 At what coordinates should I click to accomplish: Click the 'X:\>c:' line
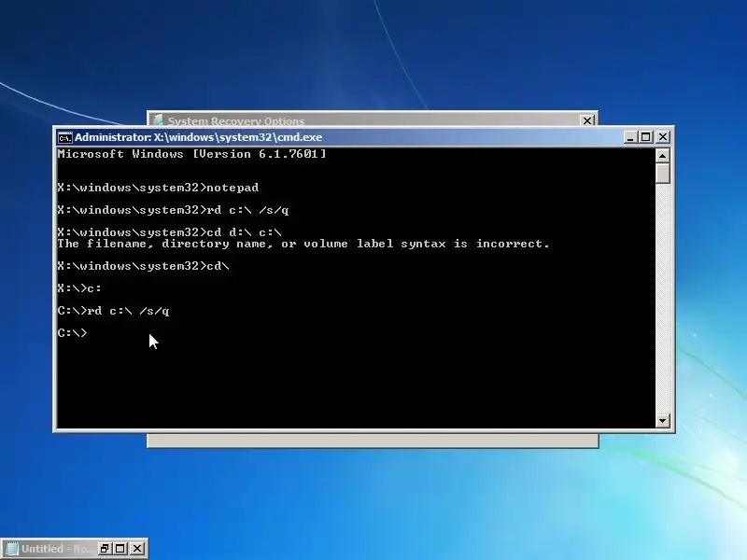(79, 288)
